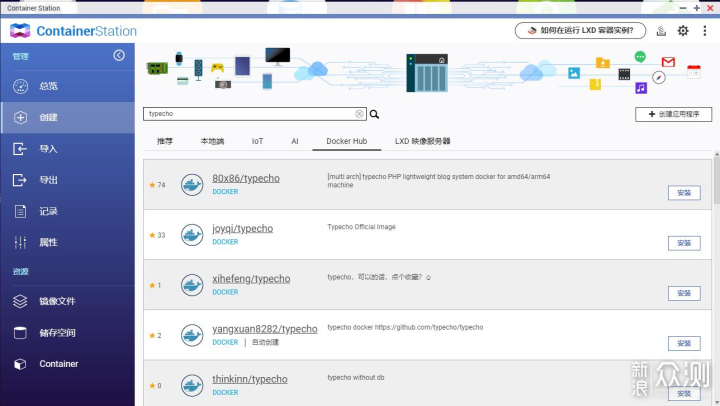Switch to the 本地端 tab
This screenshot has width=720, height=406.
(212, 141)
